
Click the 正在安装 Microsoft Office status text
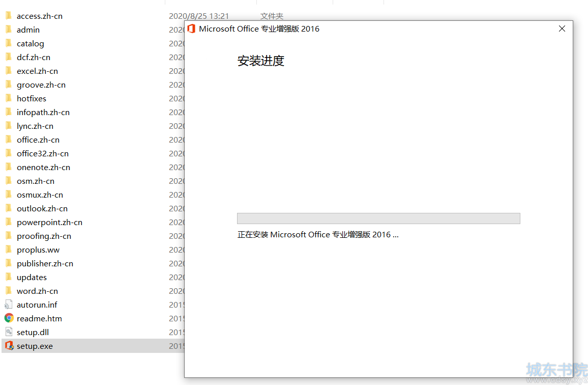[x=318, y=235]
